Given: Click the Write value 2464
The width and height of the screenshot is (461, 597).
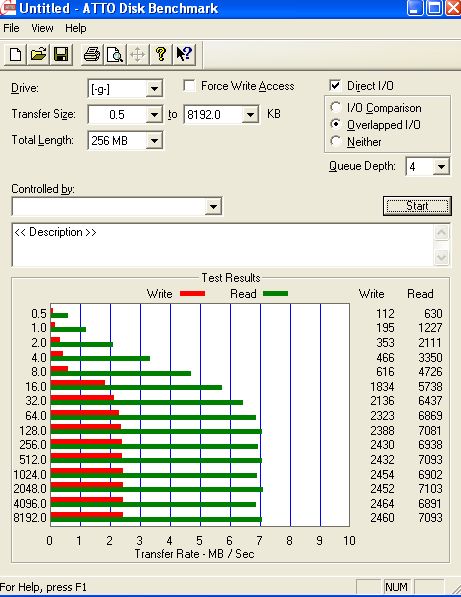Looking at the screenshot, I should click(382, 503).
